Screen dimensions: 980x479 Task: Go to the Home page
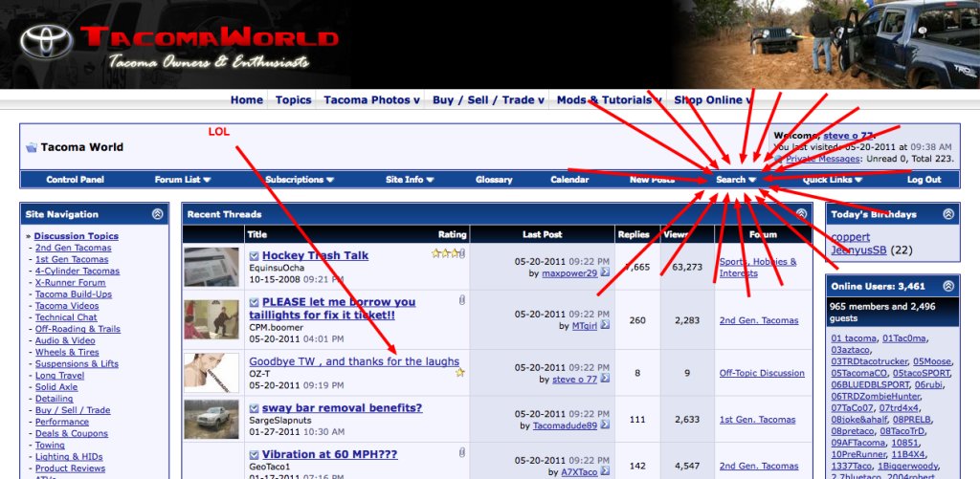246,100
